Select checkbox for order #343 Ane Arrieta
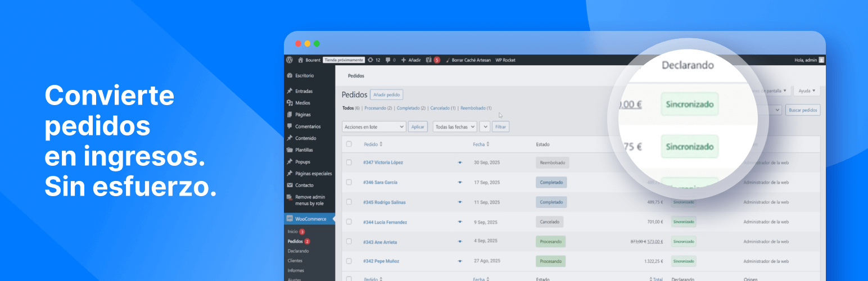The image size is (868, 281). pyautogui.click(x=349, y=242)
